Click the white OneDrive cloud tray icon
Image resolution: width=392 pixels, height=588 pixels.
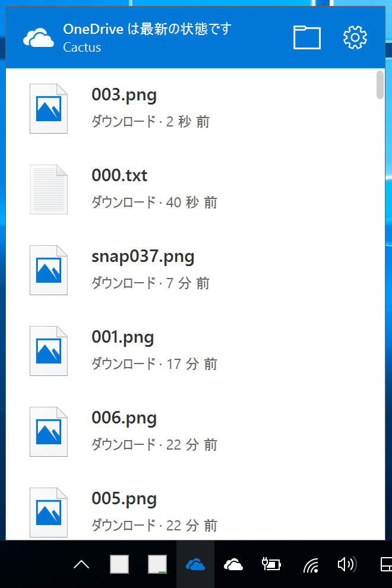coord(233,564)
